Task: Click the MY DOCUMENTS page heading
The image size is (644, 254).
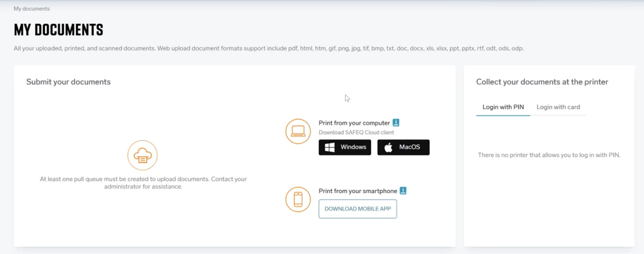Action: pyautogui.click(x=58, y=30)
